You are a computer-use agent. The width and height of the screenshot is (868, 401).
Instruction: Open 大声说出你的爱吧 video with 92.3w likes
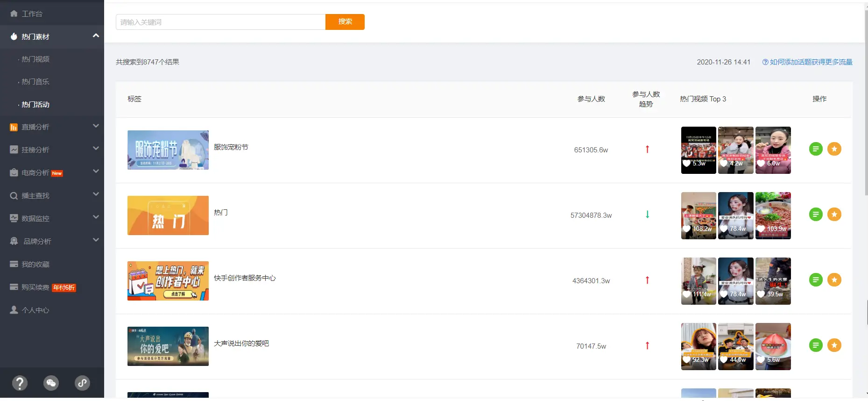(x=699, y=346)
